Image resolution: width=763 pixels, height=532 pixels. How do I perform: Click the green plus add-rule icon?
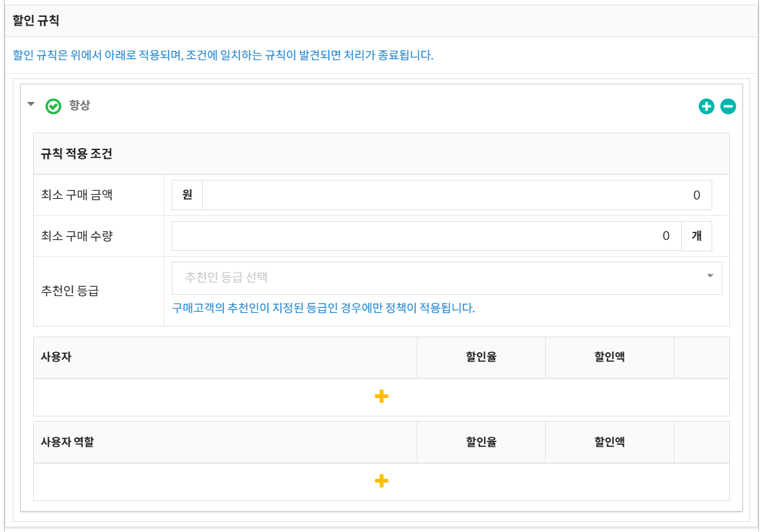point(706,106)
